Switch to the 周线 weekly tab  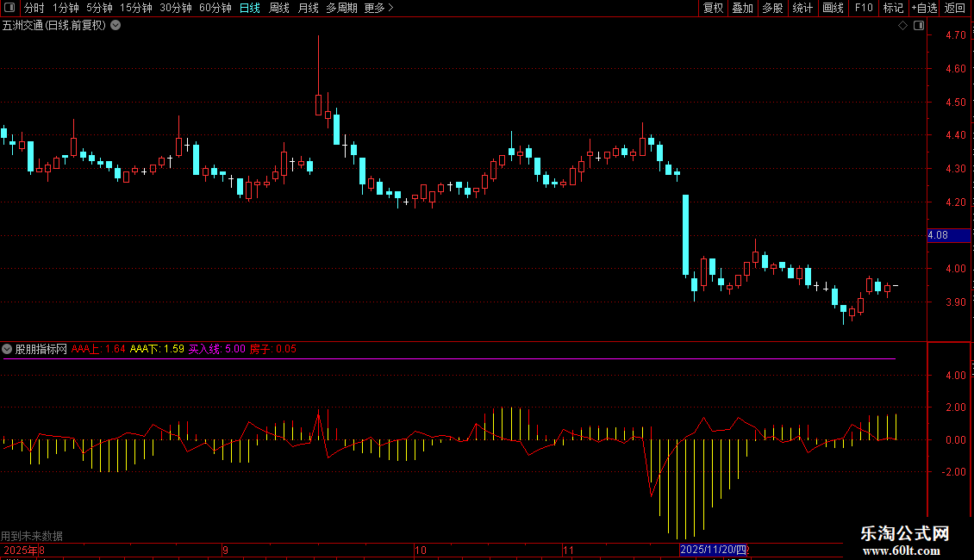point(279,8)
